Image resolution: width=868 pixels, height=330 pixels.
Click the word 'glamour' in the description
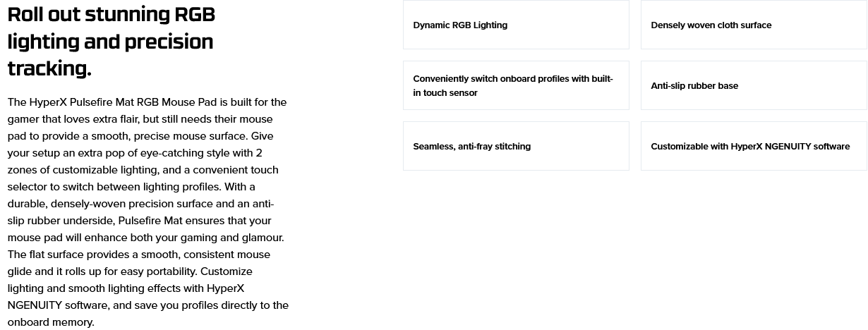[261, 238]
